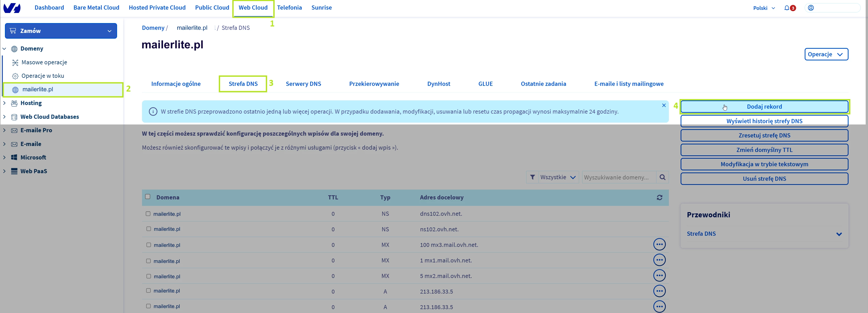868x313 pixels.
Task: Expand the Hosting tree section
Action: (x=4, y=103)
